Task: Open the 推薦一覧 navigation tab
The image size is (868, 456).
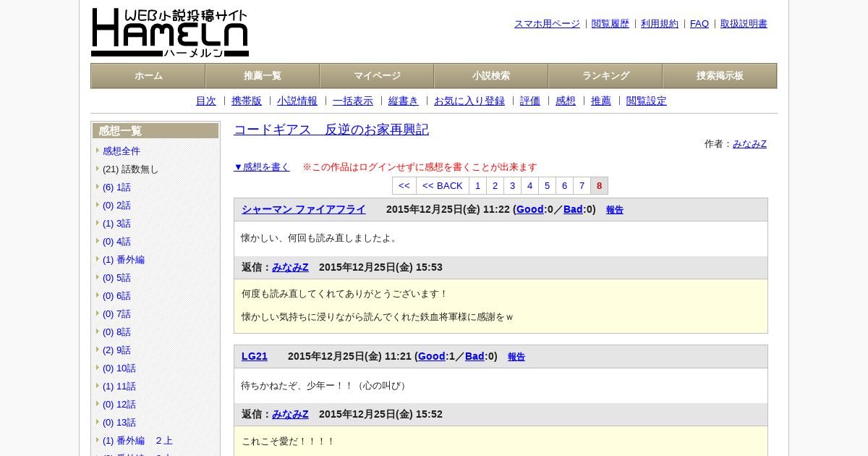Action: [x=263, y=76]
